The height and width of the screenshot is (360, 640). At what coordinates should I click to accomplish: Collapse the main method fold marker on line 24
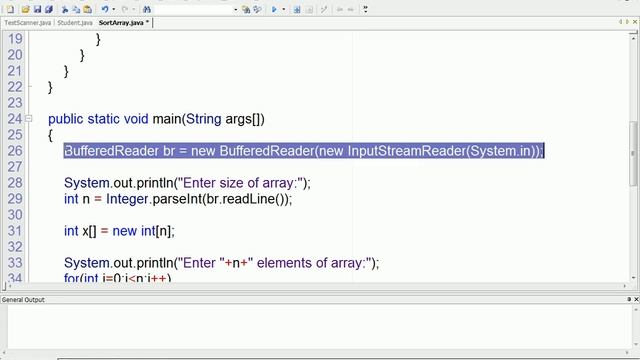29,119
